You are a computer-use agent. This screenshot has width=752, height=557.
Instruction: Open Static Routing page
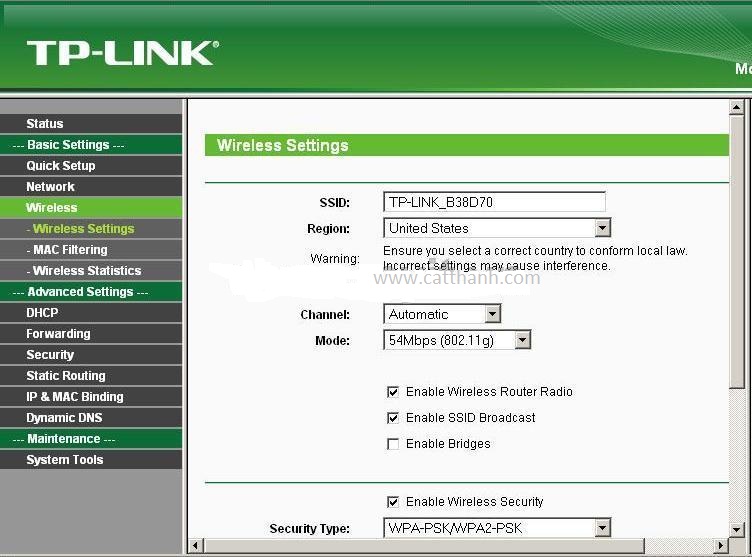[x=91, y=376]
